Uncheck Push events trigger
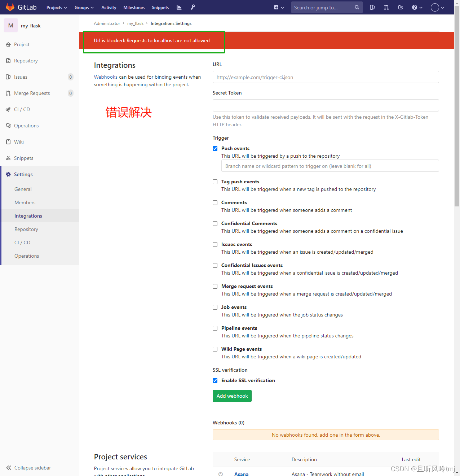Image resolution: width=460 pixels, height=476 pixels. tap(215, 148)
